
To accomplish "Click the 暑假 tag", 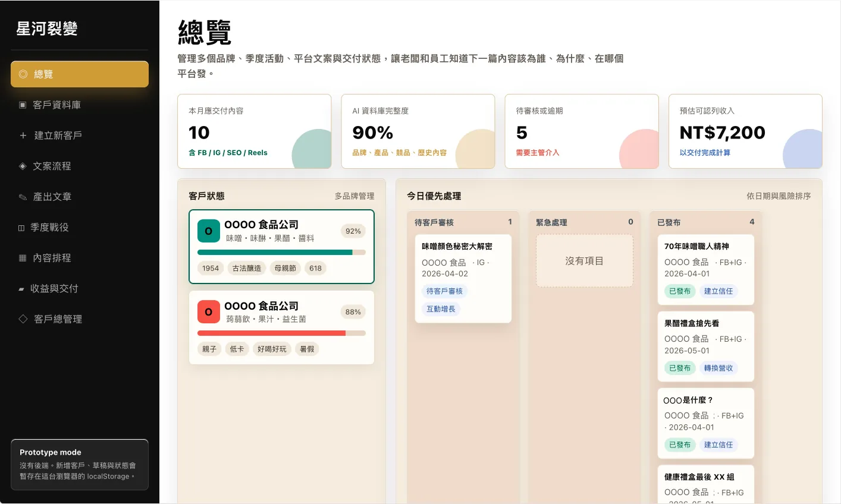I will coord(307,349).
